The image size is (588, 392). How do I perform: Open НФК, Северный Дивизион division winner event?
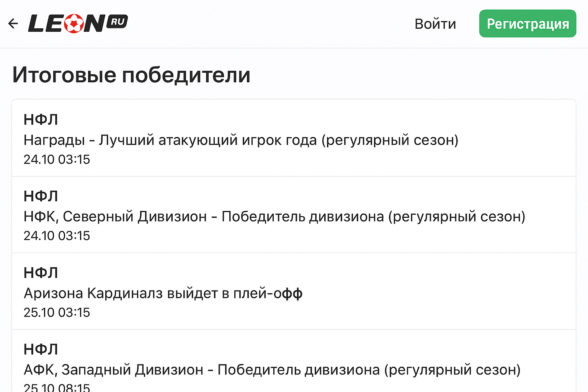click(x=274, y=217)
